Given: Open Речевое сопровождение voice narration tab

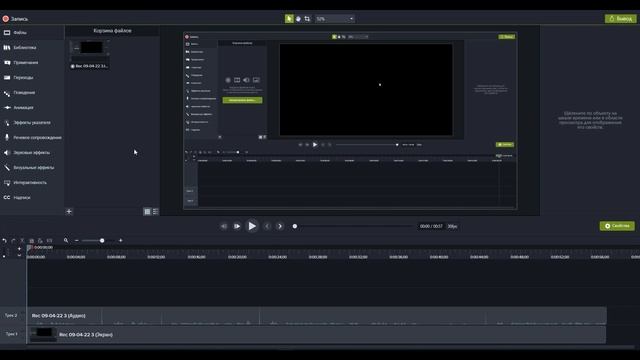Looking at the screenshot, I should (x=32, y=138).
